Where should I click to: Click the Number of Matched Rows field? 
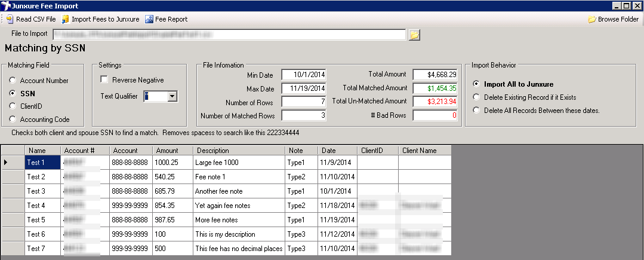coord(304,115)
